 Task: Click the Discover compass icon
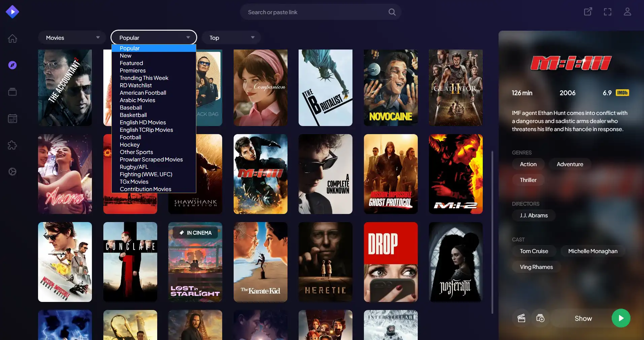point(12,65)
